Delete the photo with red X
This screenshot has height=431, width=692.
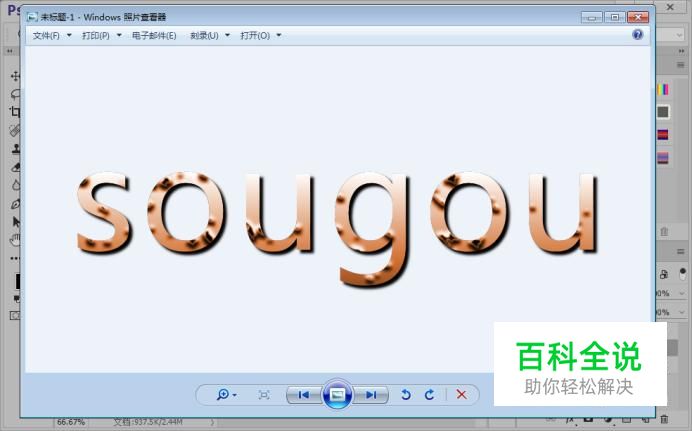[462, 394]
